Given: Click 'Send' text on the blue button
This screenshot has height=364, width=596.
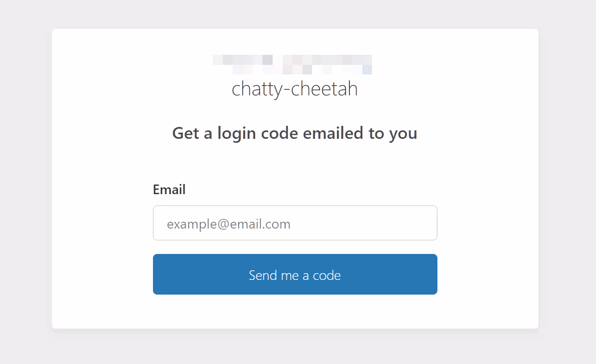Looking at the screenshot, I should tap(262, 275).
